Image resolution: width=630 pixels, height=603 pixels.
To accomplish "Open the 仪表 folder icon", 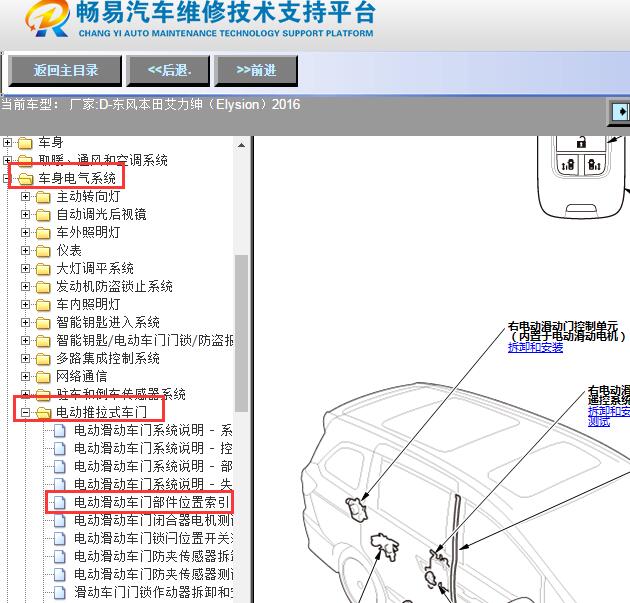I will pyautogui.click(x=43, y=251).
